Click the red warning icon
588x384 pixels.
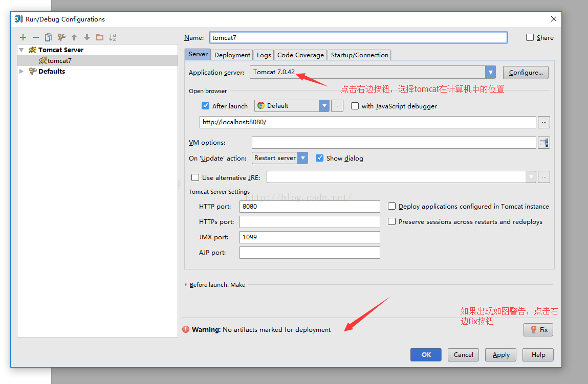[x=186, y=329]
